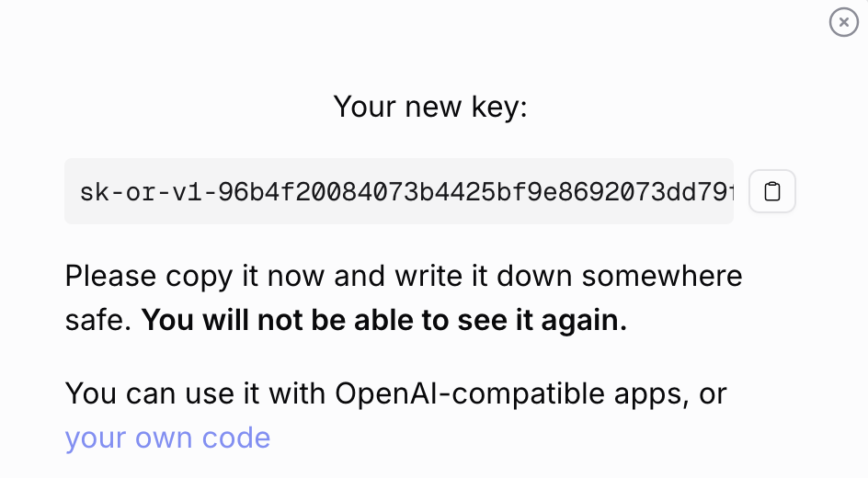
Task: Click the word 'safe.' in the instructions
Action: [98, 320]
